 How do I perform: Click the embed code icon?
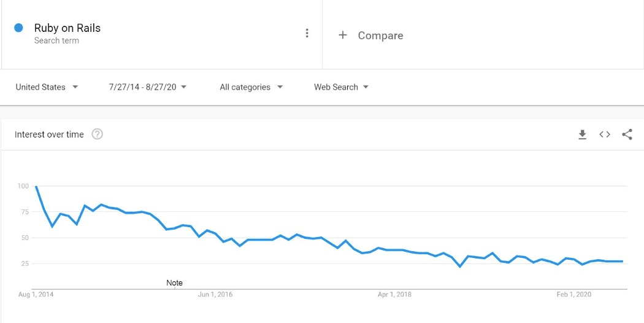(605, 134)
